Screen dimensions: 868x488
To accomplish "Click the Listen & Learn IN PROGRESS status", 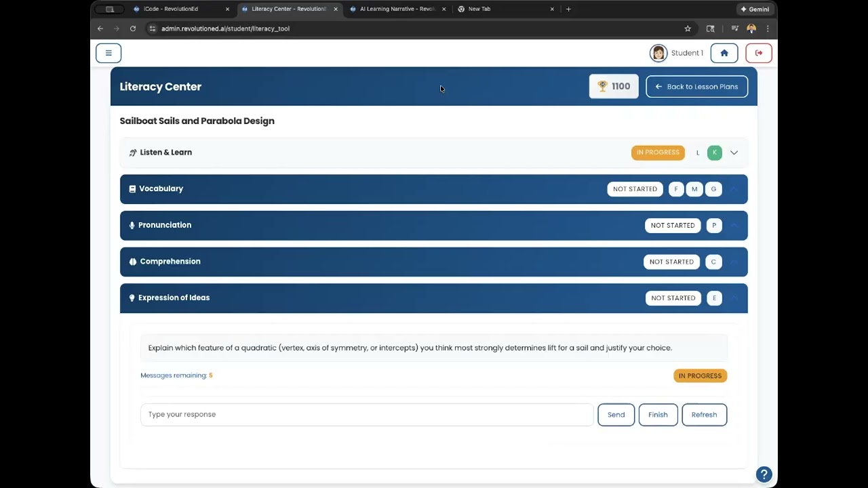I will tap(658, 152).
